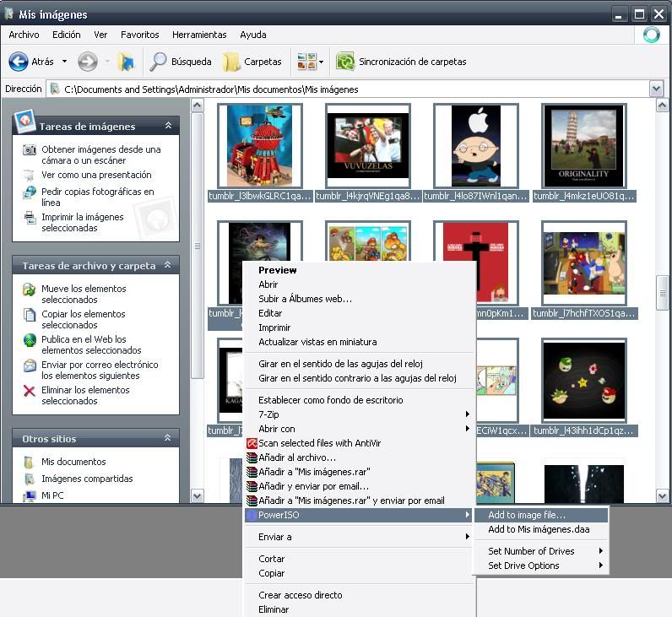
Task: Click Ver como una presentación link
Action: [x=96, y=175]
